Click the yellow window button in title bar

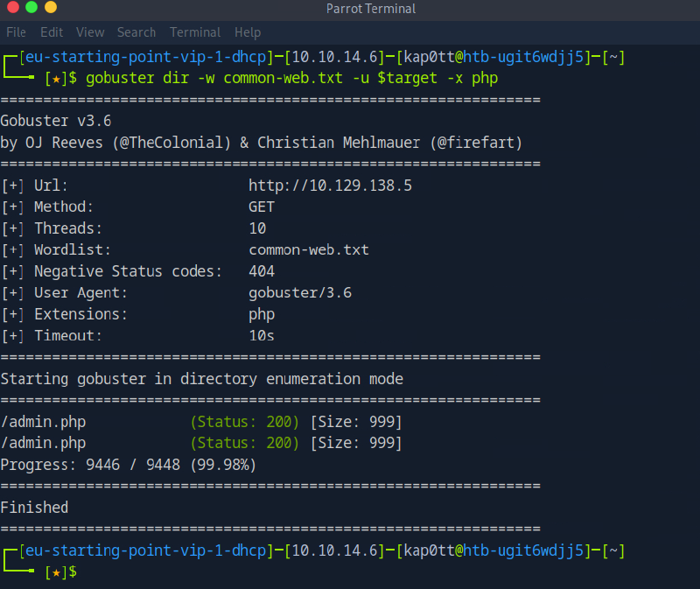(x=51, y=9)
